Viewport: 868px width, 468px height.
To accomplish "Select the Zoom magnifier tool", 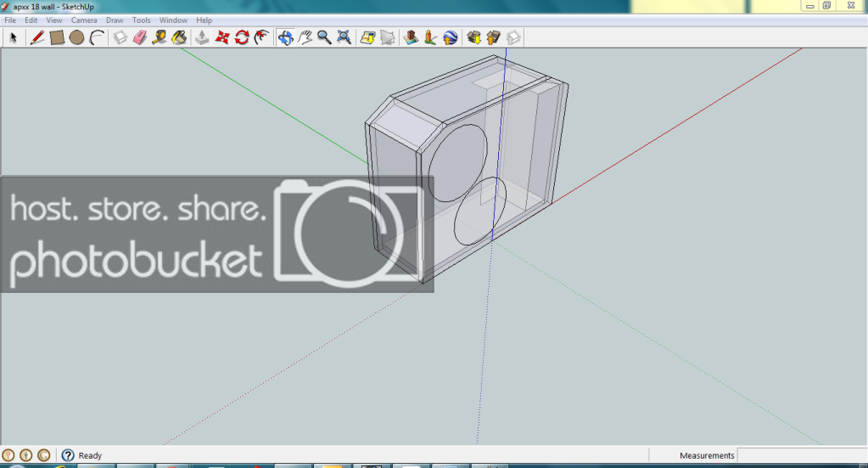I will click(324, 37).
